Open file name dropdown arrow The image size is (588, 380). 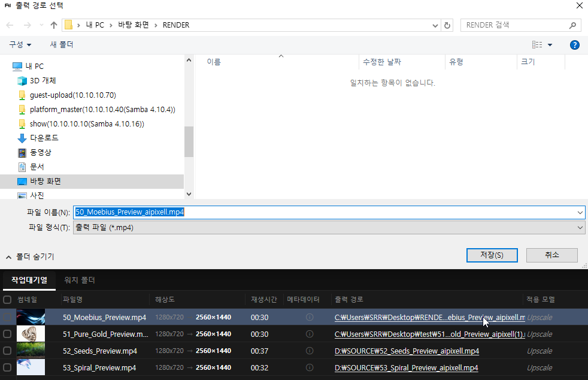[580, 213]
